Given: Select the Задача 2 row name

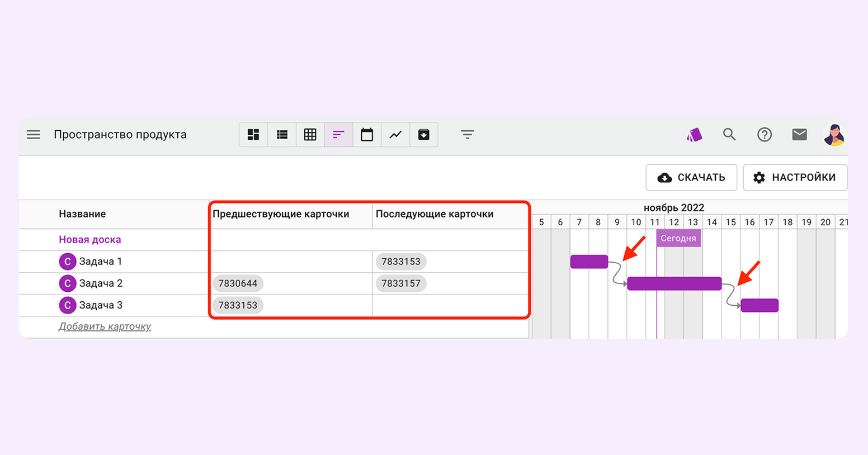Looking at the screenshot, I should tap(101, 283).
